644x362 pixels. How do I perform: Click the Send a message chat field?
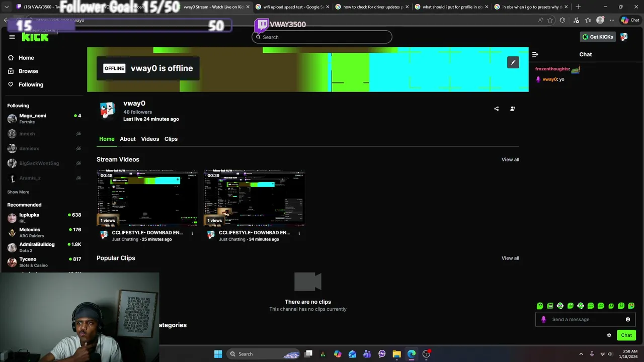pyautogui.click(x=586, y=319)
